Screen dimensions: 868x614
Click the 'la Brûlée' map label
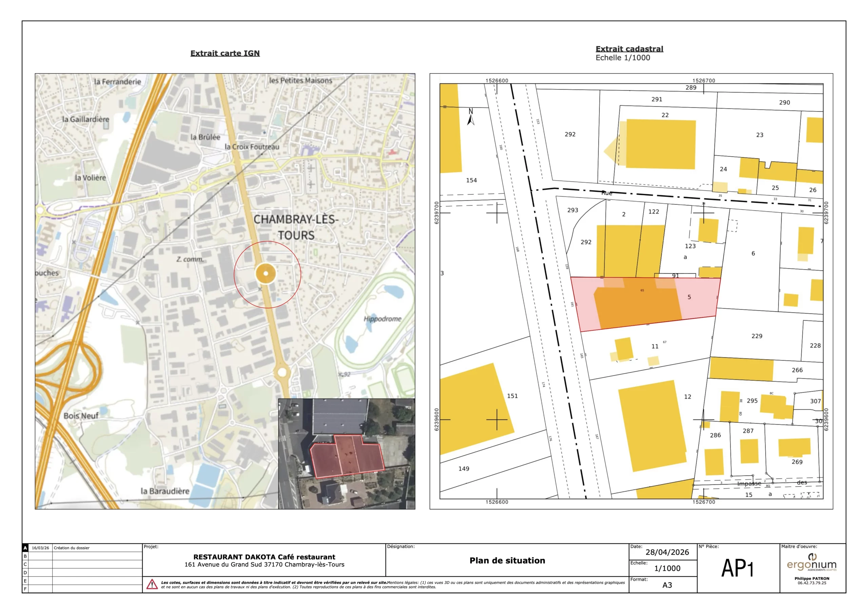click(205, 137)
